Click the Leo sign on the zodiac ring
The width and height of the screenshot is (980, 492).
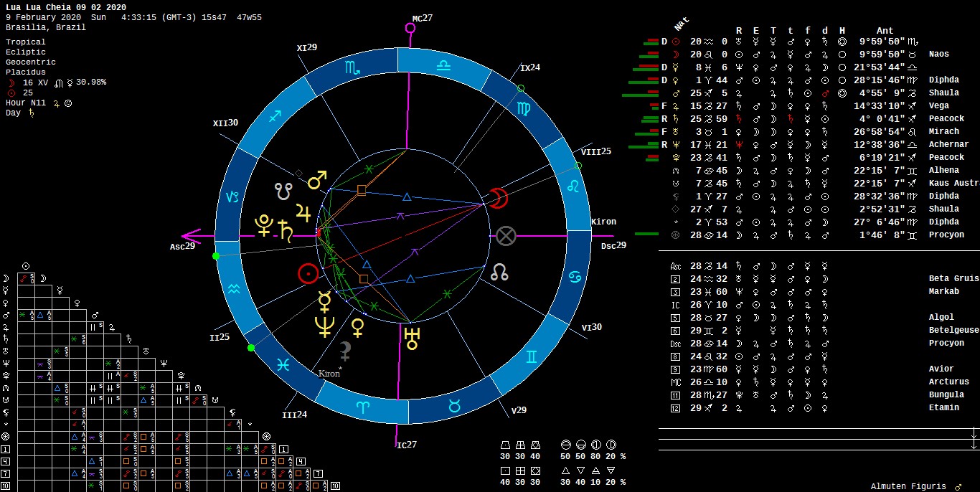573,185
